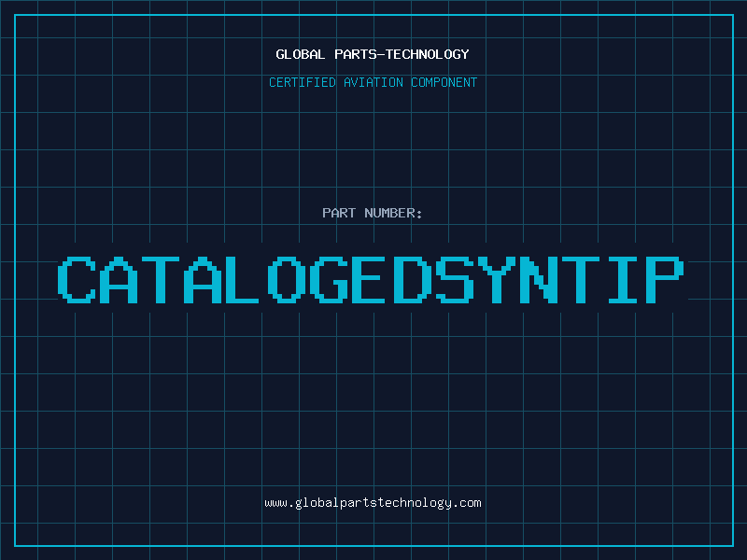Open the www.globalpartstechnology.com website link

coord(373,503)
